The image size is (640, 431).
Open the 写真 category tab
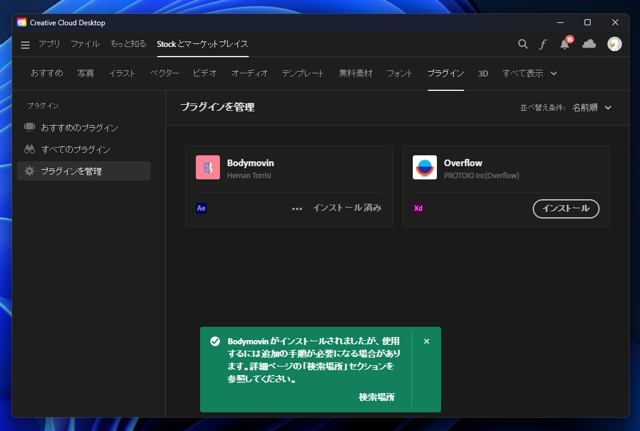pos(86,73)
